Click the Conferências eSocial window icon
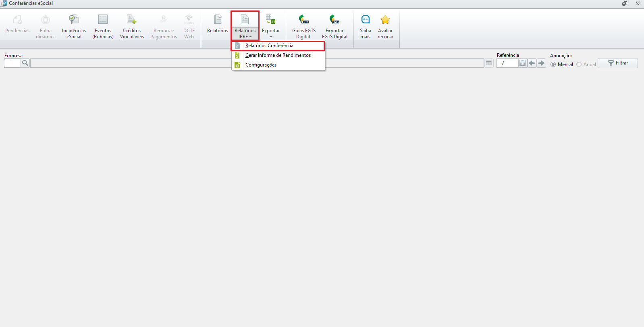Screen dimensions: 644x327 tap(4, 3)
